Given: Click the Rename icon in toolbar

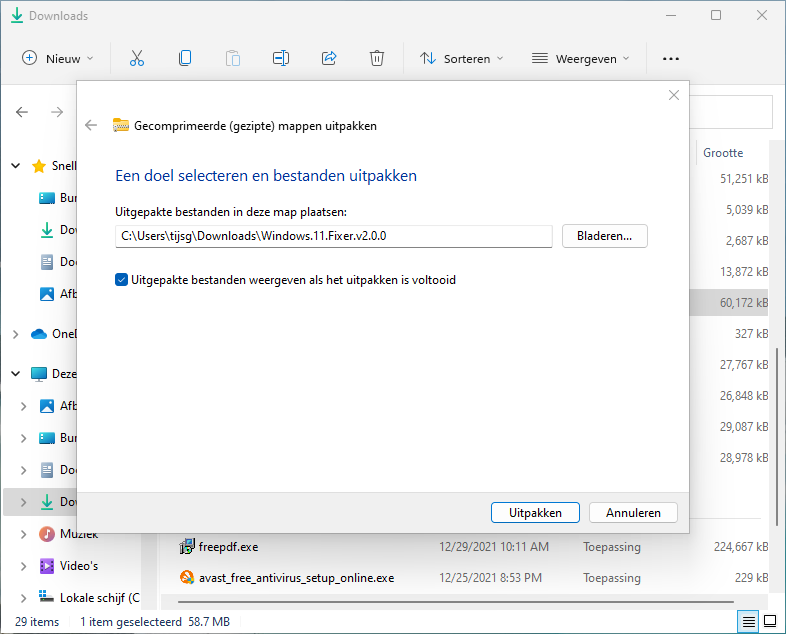Looking at the screenshot, I should [281, 58].
